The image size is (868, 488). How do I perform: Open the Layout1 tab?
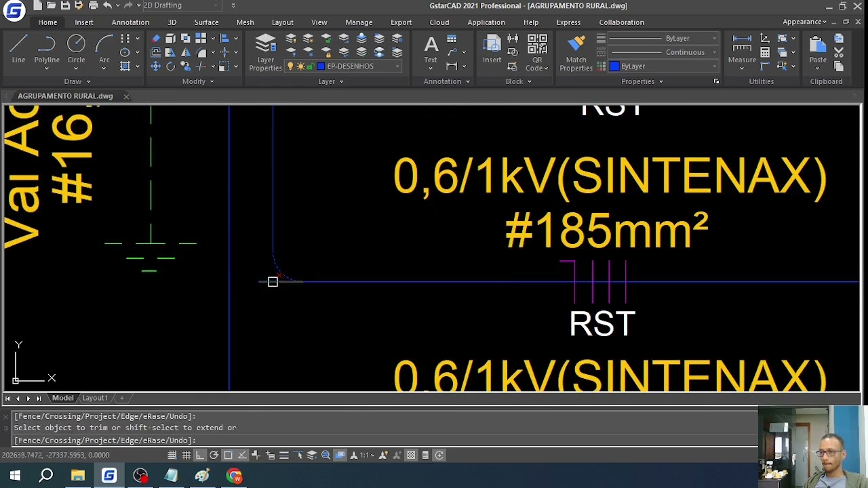click(x=95, y=398)
